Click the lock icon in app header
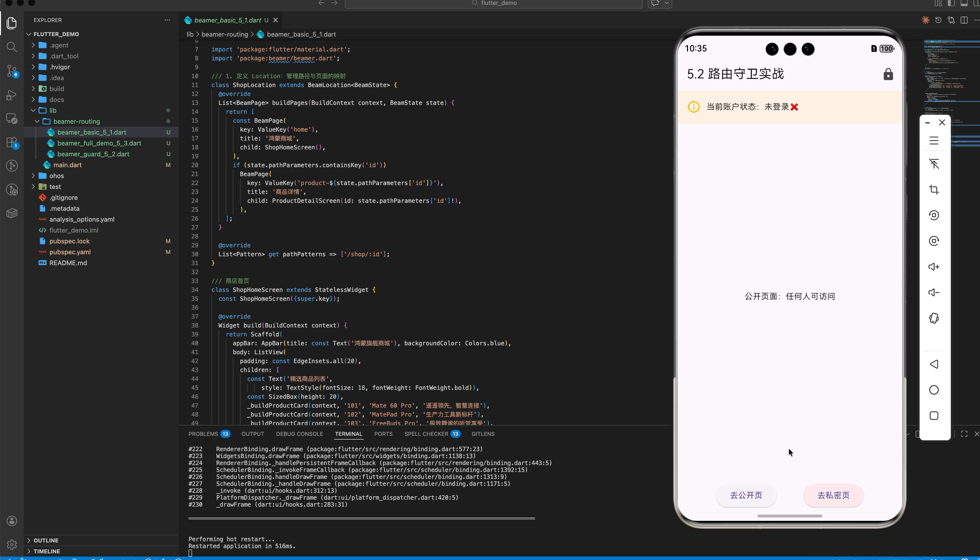 point(888,74)
